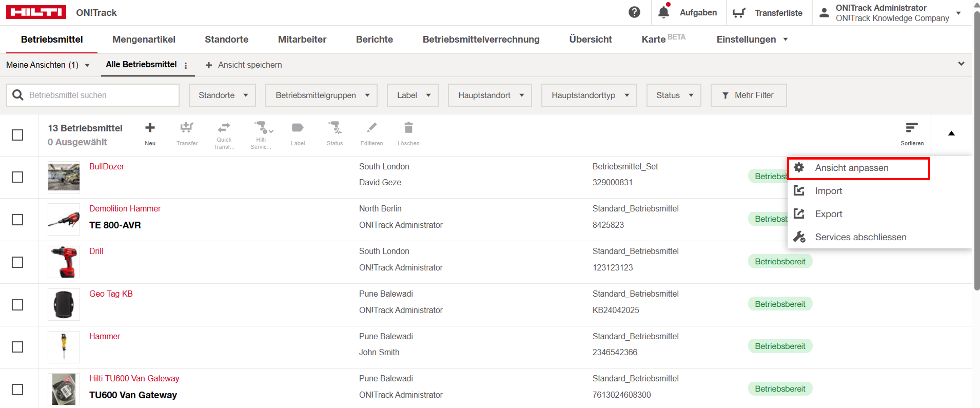Image resolution: width=980 pixels, height=408 pixels.
Task: Expand the Meine Ansichten (1) dropdown
Action: pyautogui.click(x=48, y=65)
